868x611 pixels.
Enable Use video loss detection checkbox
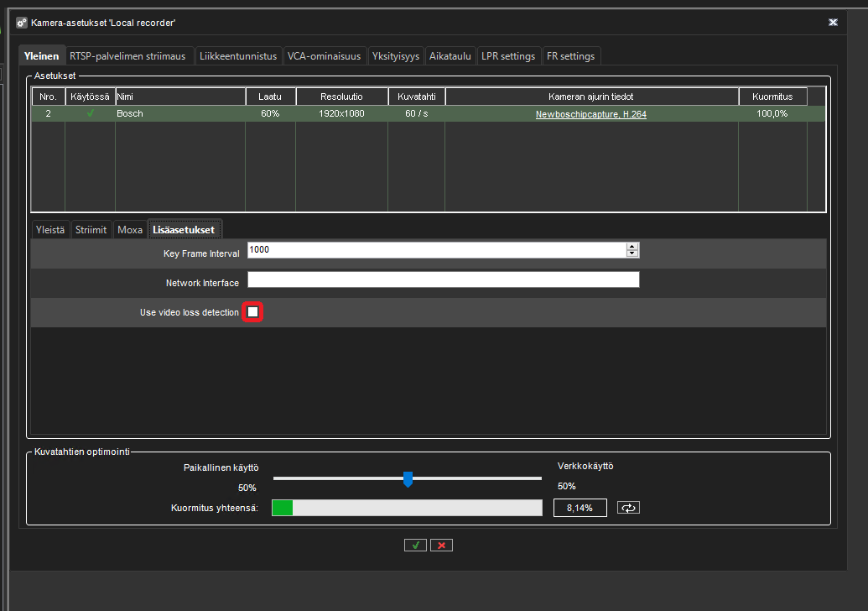point(252,312)
